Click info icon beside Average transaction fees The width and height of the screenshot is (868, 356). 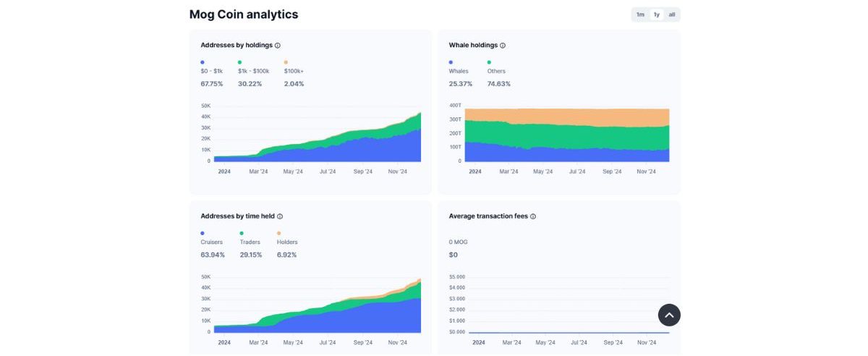tap(533, 216)
